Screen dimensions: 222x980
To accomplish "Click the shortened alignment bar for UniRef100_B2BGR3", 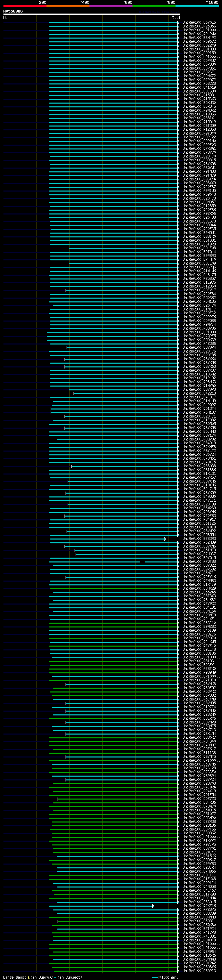I will [x=108, y=539].
